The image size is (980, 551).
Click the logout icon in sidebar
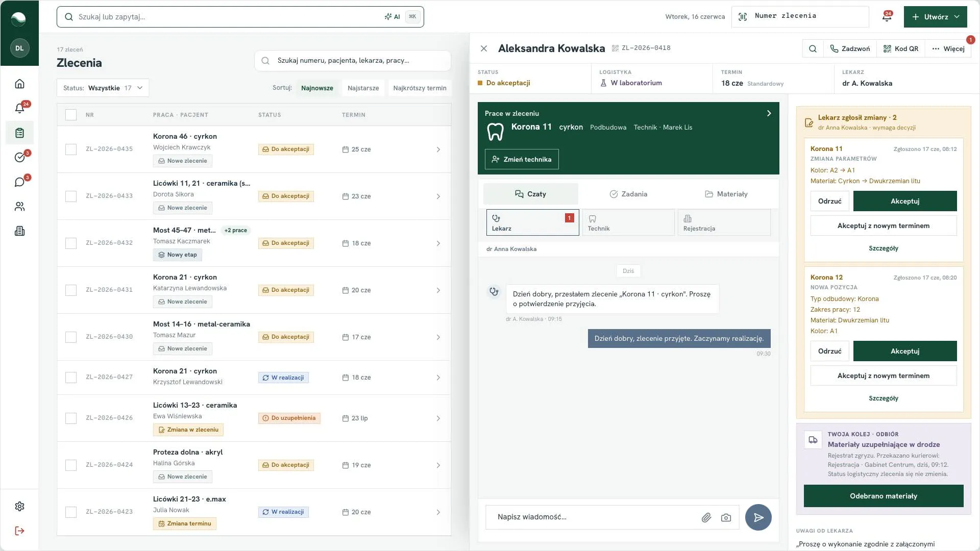pyautogui.click(x=19, y=531)
